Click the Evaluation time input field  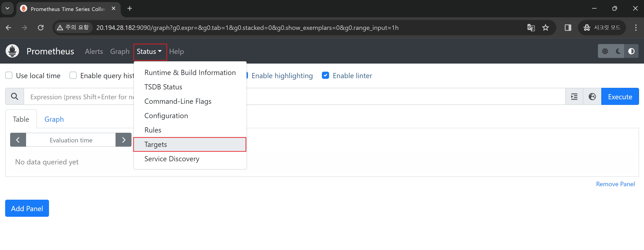(x=71, y=140)
